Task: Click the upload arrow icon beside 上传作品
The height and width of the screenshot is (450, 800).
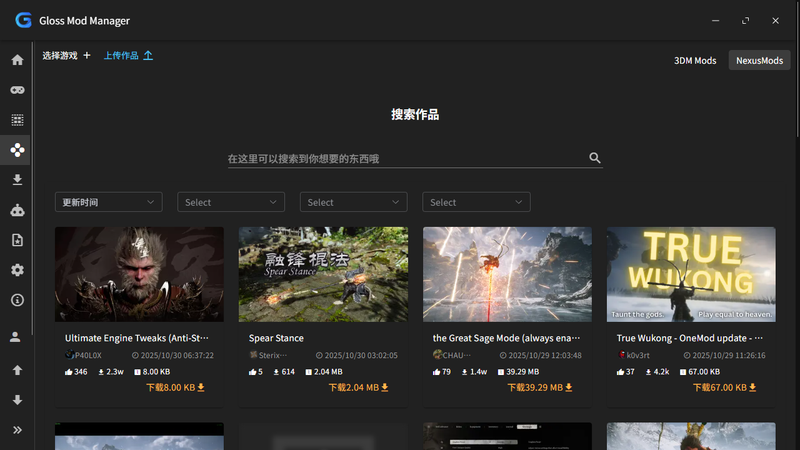Action: 148,55
